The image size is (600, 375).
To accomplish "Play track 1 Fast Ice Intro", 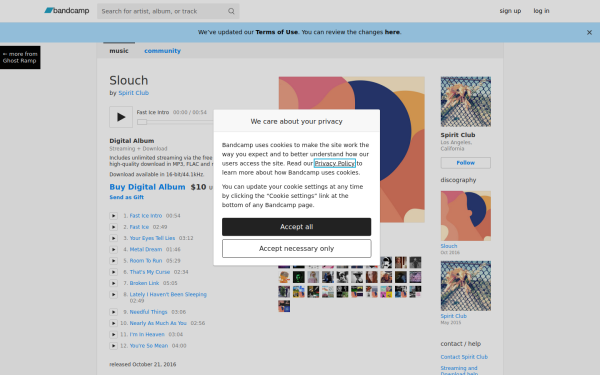I will tap(114, 216).
